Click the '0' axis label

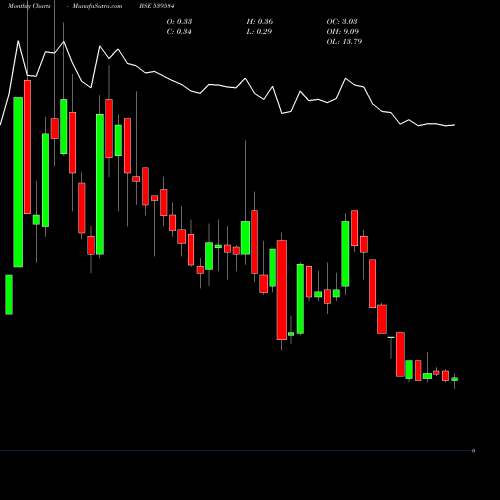pos(473,451)
